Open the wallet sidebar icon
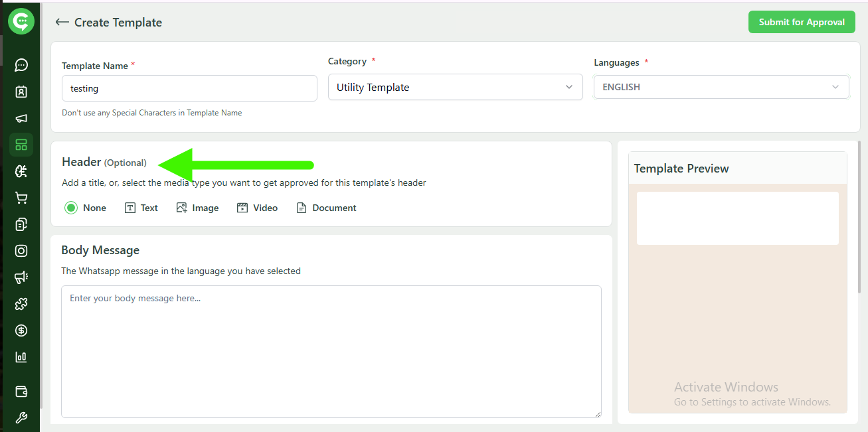This screenshot has height=432, width=868. coord(21,391)
